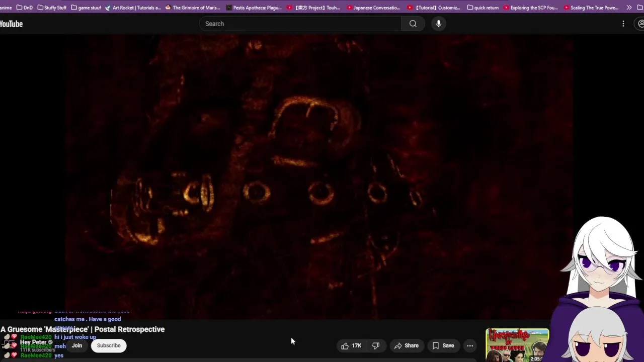Click the magnifying glass search button
Viewport: 644px width, 362px height.
click(x=413, y=24)
